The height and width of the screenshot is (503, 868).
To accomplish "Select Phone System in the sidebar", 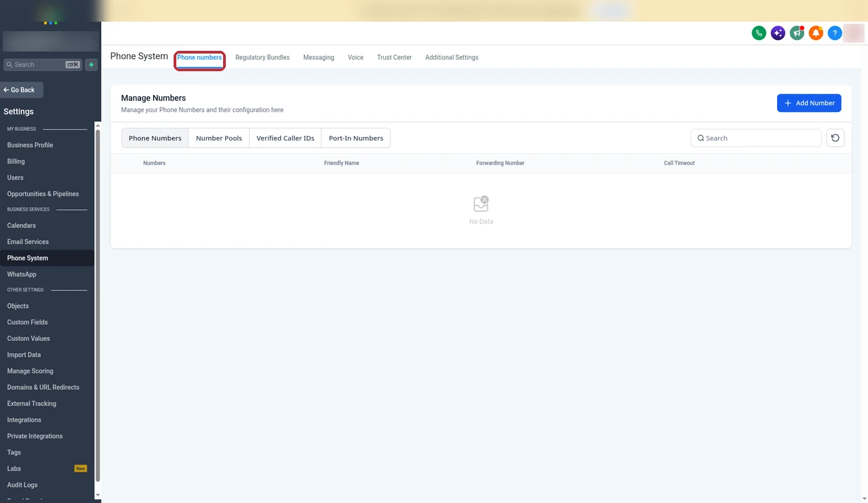I will 47,258.
